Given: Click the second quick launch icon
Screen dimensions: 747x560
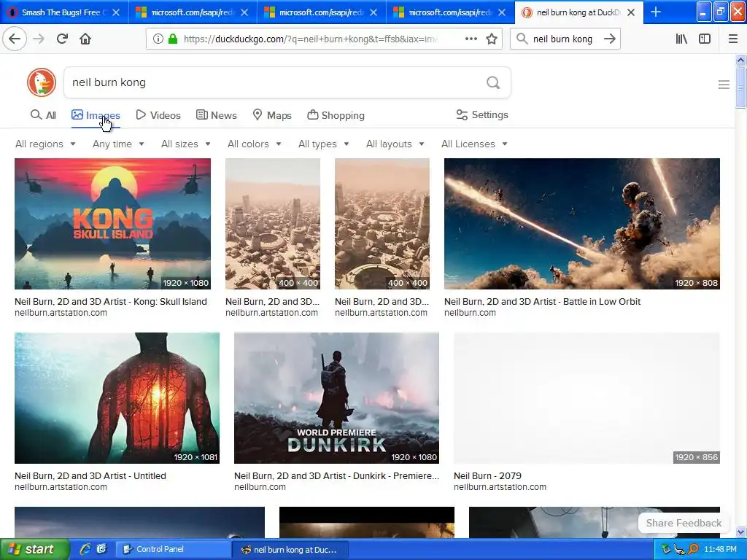Looking at the screenshot, I should coord(101,549).
